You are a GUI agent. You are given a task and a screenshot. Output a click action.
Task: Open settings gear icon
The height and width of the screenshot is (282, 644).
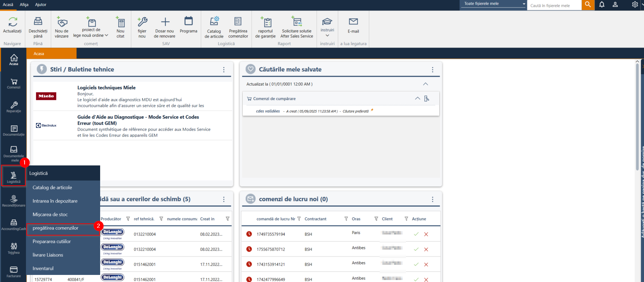(635, 5)
